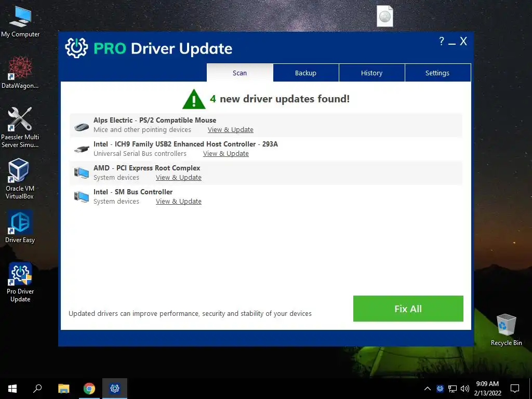
Task: Launch Google Chrome from taskbar
Action: point(89,389)
